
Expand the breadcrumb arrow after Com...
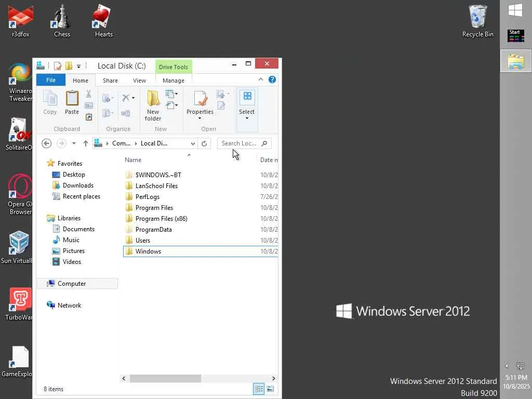pos(136,143)
